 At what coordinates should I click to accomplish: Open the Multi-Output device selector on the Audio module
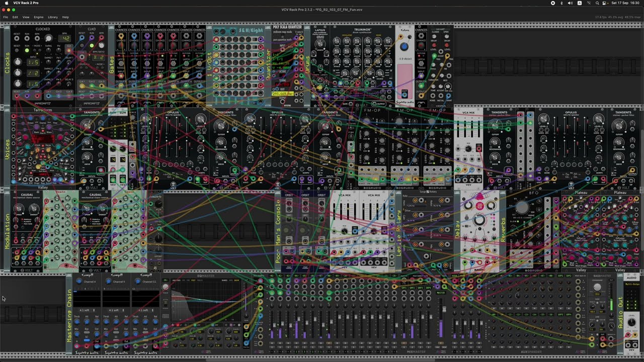pos(631,284)
